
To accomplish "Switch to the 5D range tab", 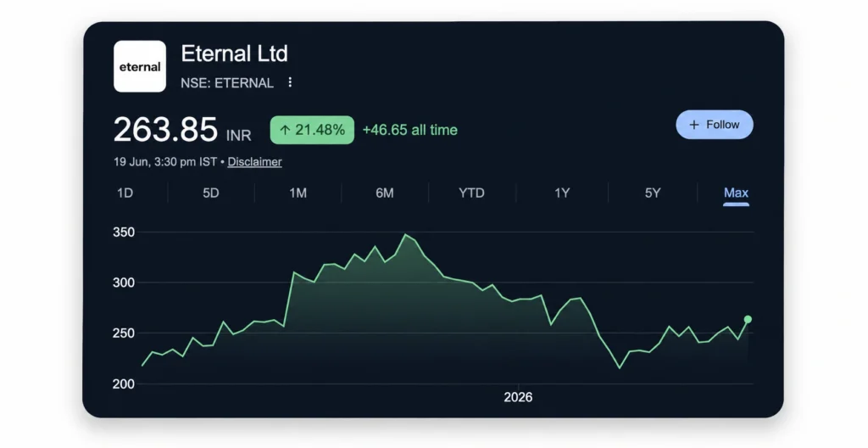I will (211, 193).
